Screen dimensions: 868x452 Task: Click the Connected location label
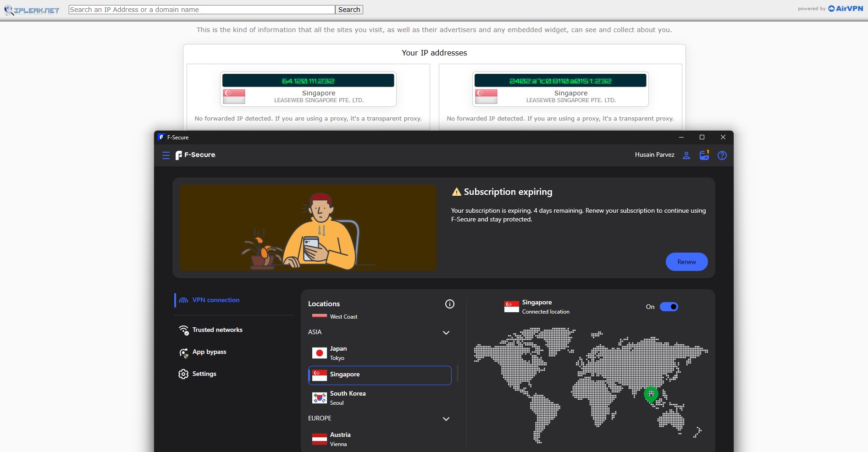[546, 312]
